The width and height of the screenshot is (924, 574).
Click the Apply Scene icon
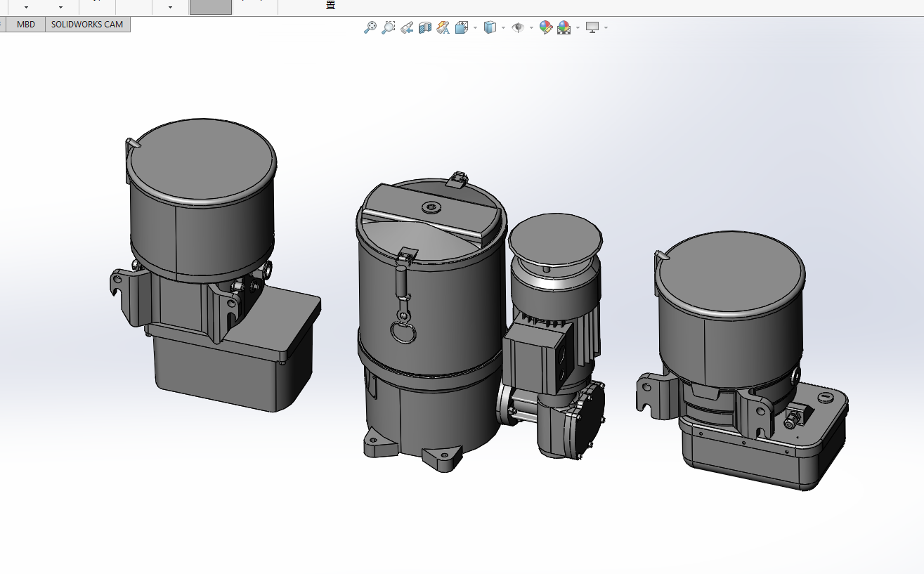point(564,28)
